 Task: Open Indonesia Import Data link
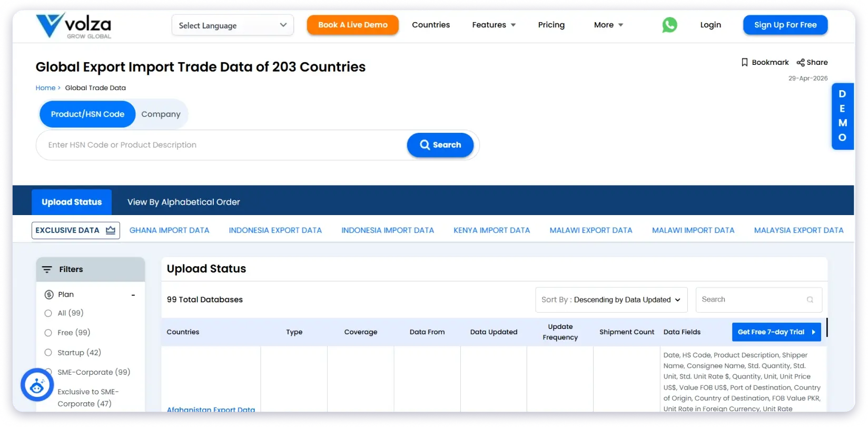pyautogui.click(x=388, y=230)
